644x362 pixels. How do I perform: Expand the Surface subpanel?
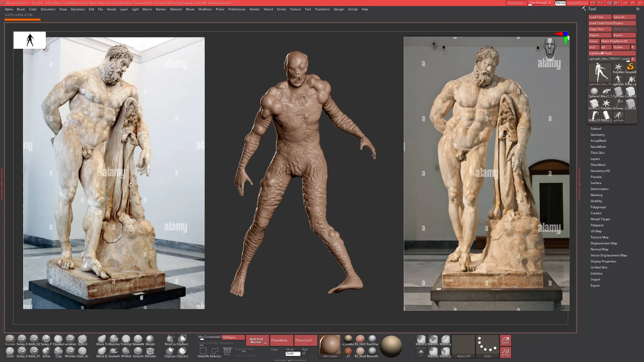(x=596, y=183)
